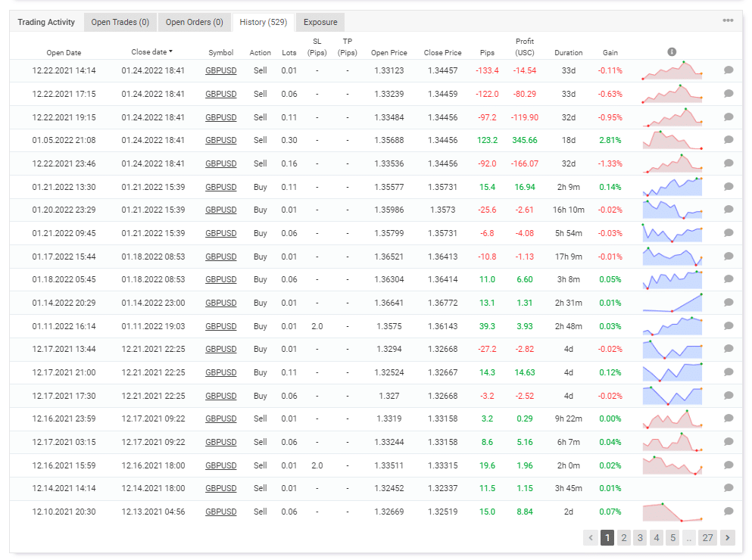Sort table by Profit (USC) header
The width and height of the screenshot is (752, 560).
(x=525, y=47)
